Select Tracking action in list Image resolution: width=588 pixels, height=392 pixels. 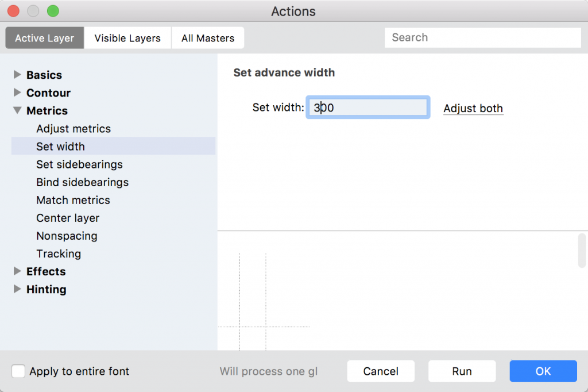coord(59,253)
